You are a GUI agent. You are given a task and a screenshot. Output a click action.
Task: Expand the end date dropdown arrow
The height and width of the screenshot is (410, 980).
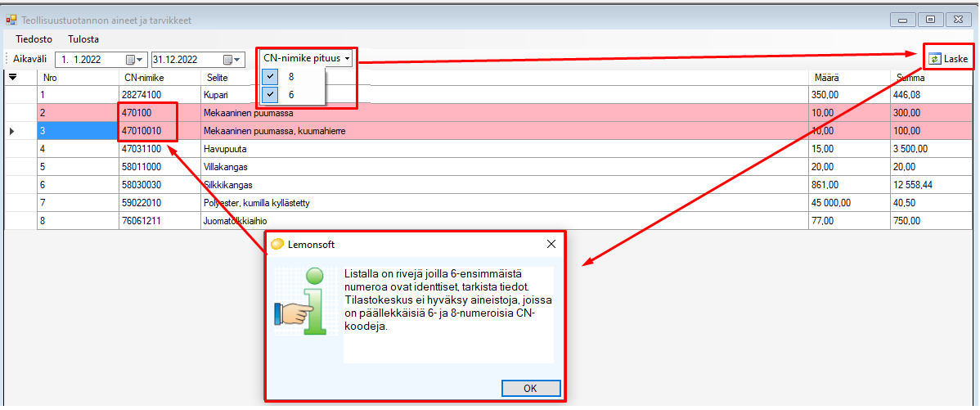pos(238,60)
